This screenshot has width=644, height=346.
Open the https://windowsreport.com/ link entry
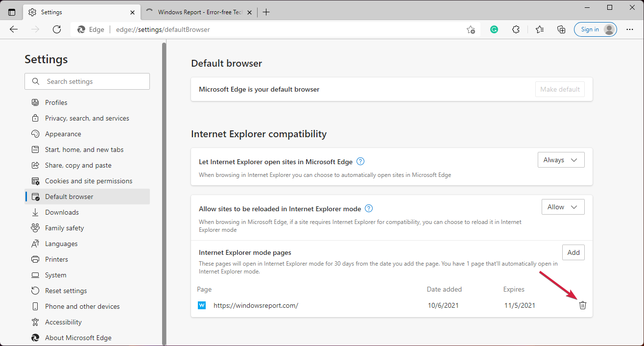(x=256, y=305)
